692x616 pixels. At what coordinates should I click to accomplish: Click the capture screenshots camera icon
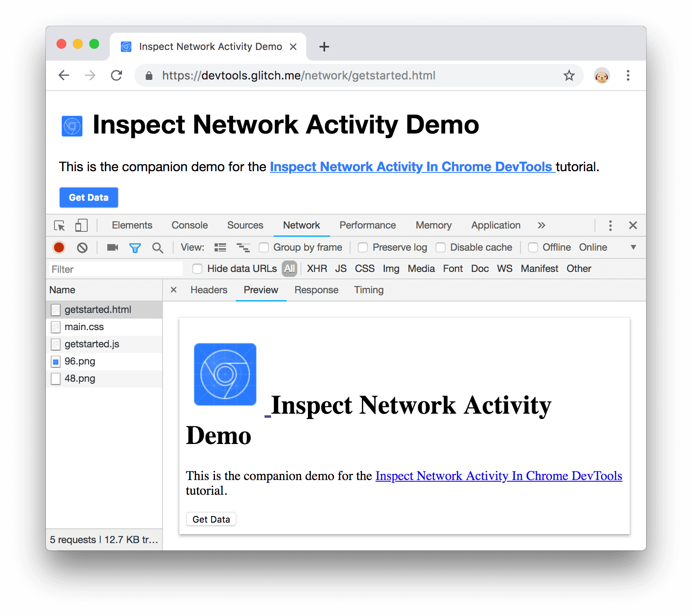coord(113,247)
